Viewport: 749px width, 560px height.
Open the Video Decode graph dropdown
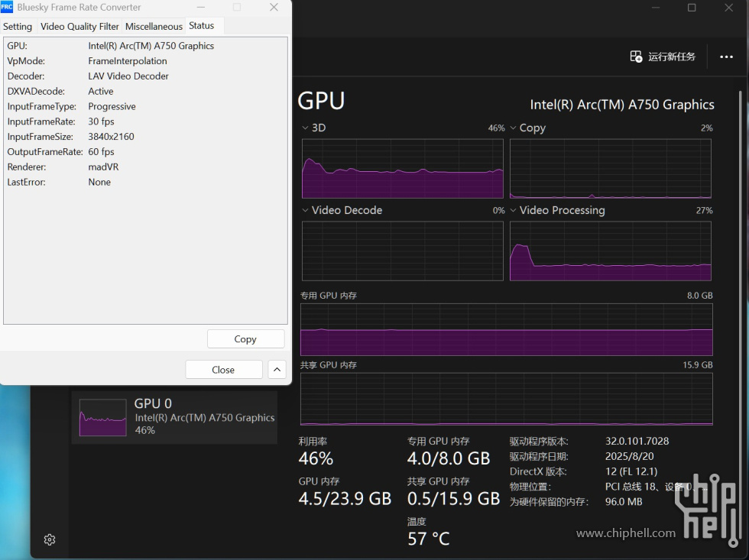click(x=306, y=210)
